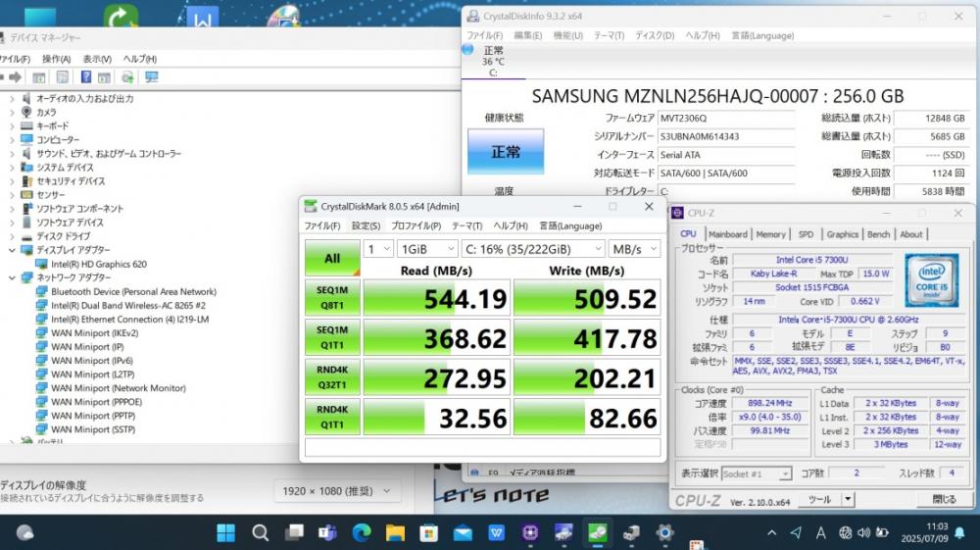The image size is (980, 550).
Task: Select Intel(R) Dual Band Wireless-AC 8265 #2
Action: [x=128, y=305]
